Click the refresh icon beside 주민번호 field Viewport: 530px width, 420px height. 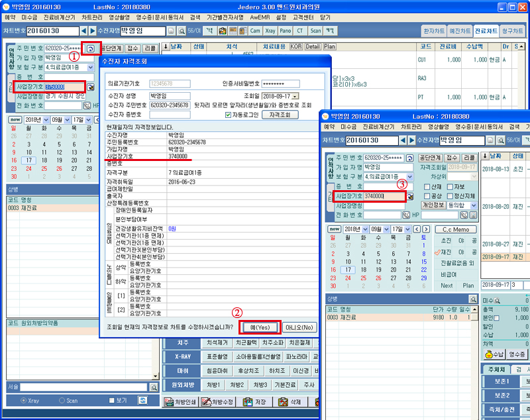point(91,48)
